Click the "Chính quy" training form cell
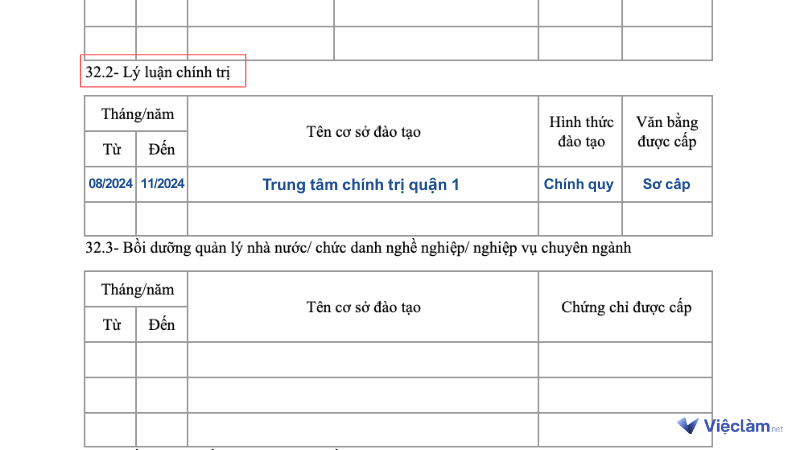Viewport: 800px width, 450px height. pos(579,184)
